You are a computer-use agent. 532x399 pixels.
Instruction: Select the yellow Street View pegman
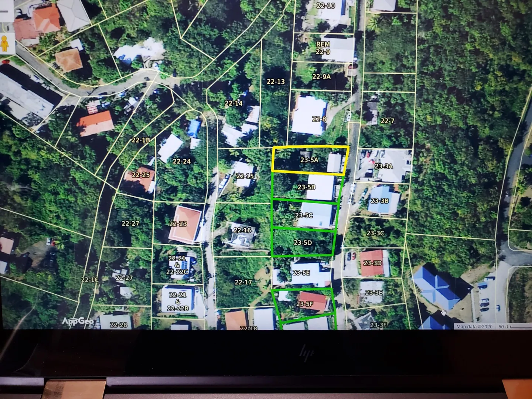4,43
